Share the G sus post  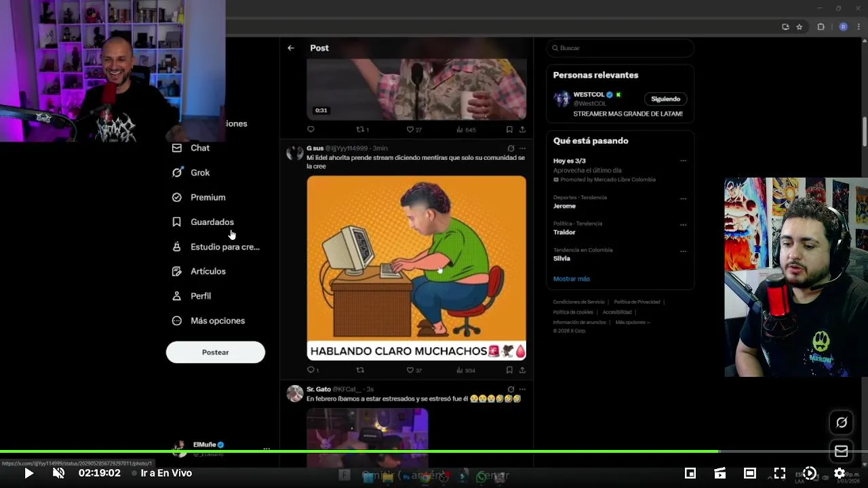[522, 370]
